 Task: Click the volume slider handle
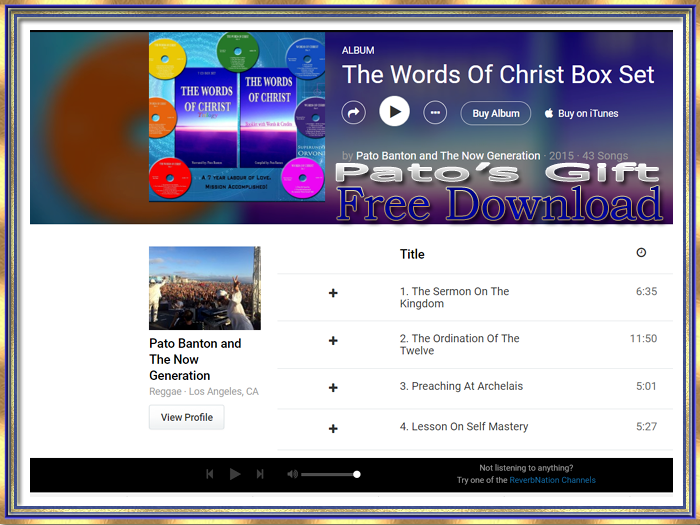pyautogui.click(x=357, y=474)
